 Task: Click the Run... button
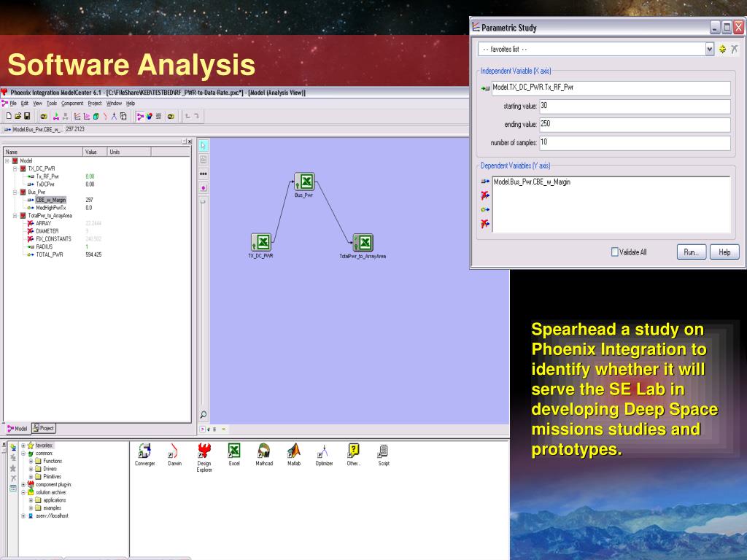point(692,252)
